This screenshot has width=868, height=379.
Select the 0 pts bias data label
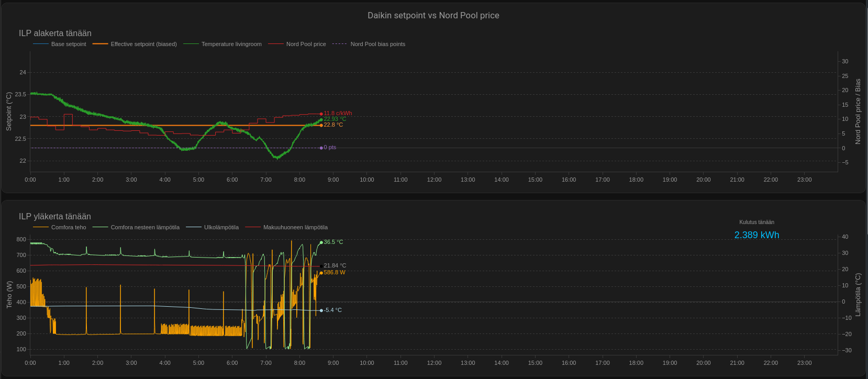tap(330, 148)
